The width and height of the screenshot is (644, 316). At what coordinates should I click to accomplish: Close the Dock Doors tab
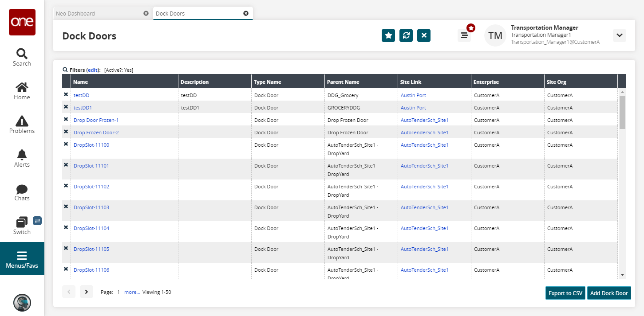pos(246,13)
